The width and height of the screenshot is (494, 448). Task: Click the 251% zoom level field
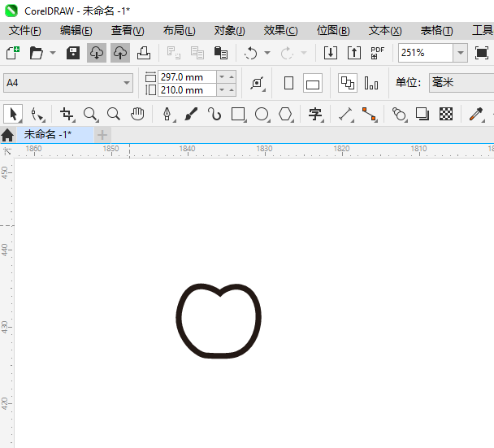pyautogui.click(x=426, y=53)
